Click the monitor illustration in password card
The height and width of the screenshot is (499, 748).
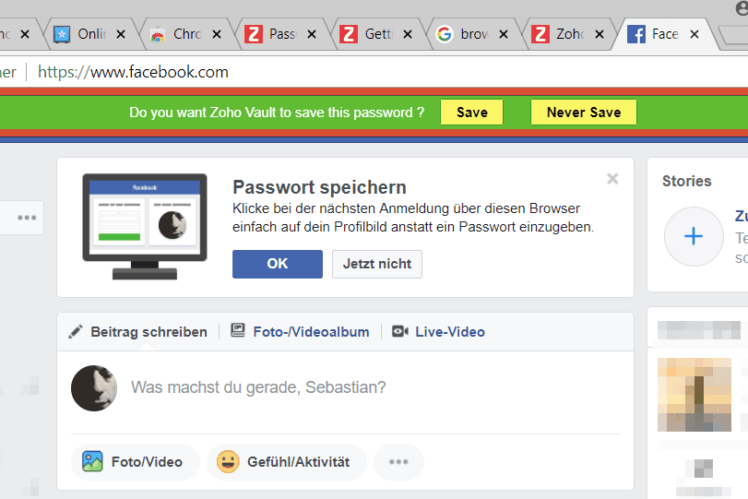pyautogui.click(x=145, y=227)
